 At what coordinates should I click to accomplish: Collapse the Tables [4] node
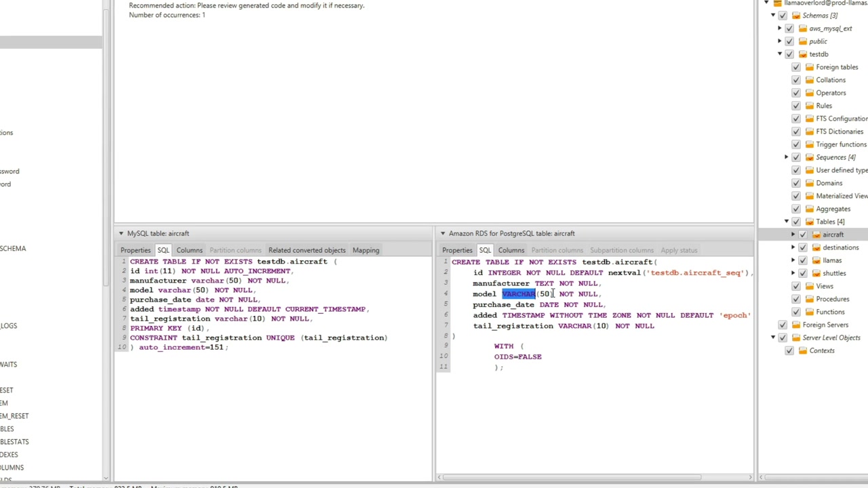click(x=787, y=222)
